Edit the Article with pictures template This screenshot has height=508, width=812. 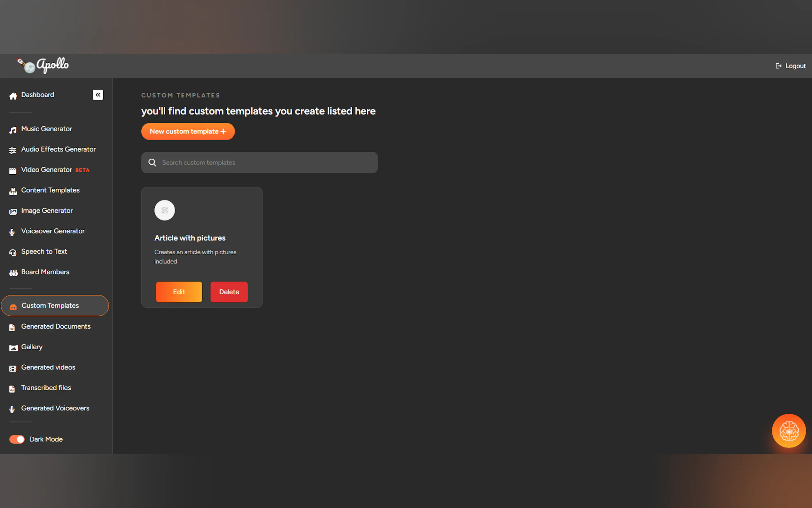point(179,292)
